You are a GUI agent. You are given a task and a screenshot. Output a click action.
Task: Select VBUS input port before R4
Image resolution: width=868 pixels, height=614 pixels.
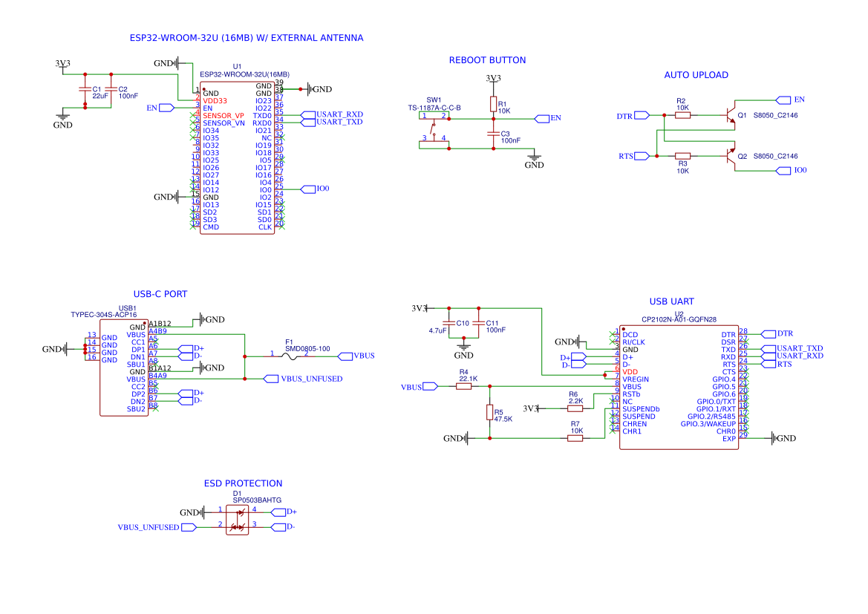pos(420,387)
